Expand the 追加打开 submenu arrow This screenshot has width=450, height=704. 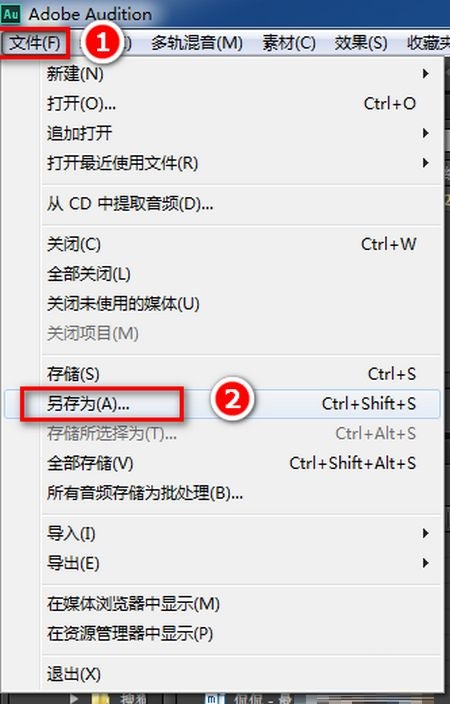(425, 133)
